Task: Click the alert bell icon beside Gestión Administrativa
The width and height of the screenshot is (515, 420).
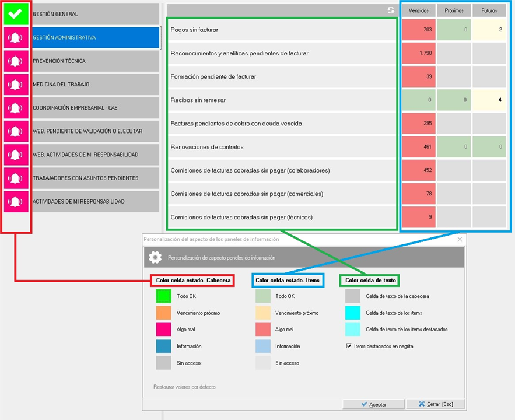Action: (16, 37)
